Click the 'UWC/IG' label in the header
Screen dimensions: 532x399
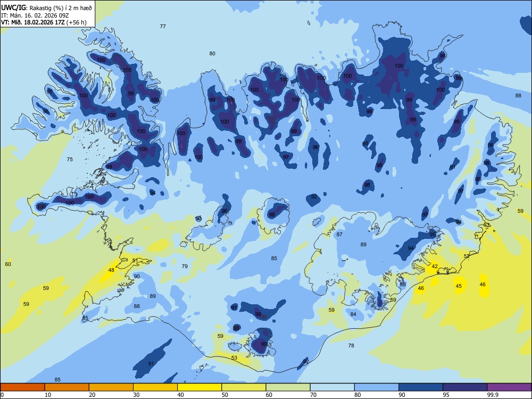click(x=13, y=8)
